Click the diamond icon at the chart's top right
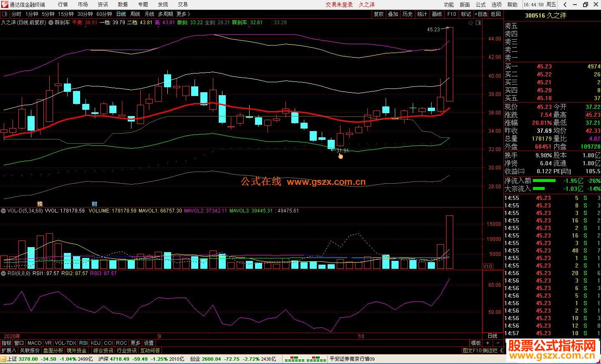Viewport: 601px width, 364px height. [x=471, y=23]
